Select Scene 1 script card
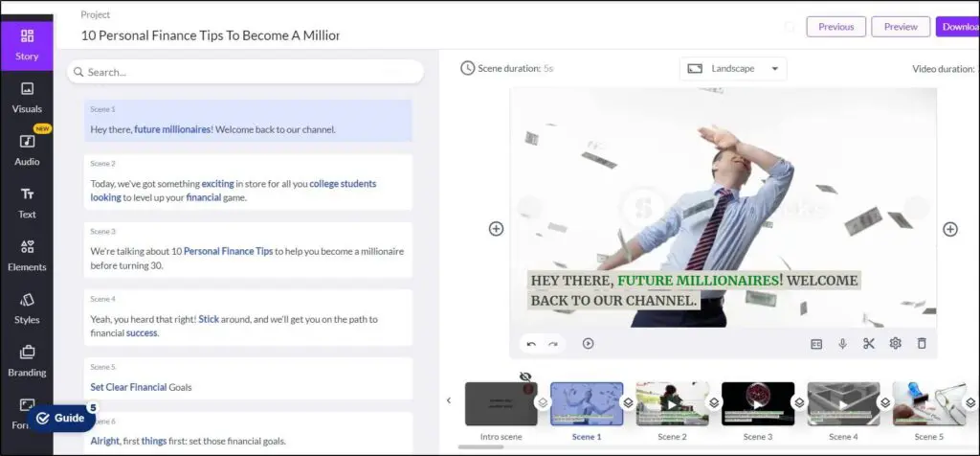The image size is (980, 456). click(x=248, y=121)
